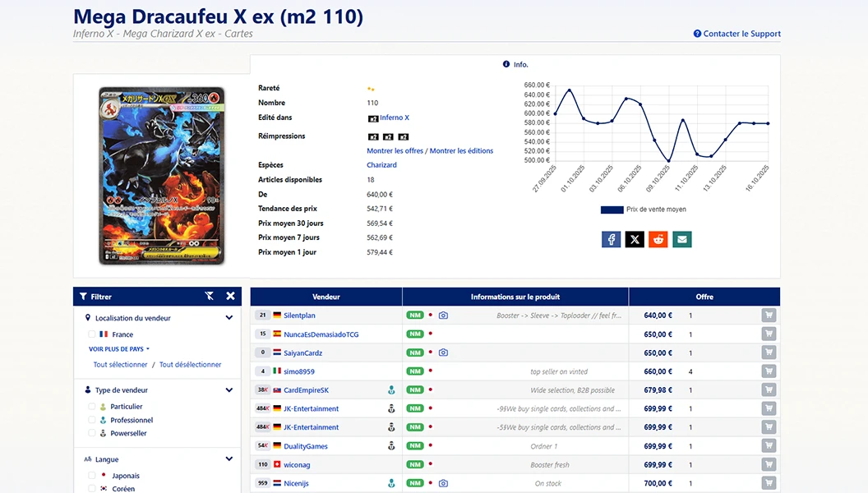Tick the Japonais language checkbox
The width and height of the screenshot is (868, 493).
tap(92, 475)
